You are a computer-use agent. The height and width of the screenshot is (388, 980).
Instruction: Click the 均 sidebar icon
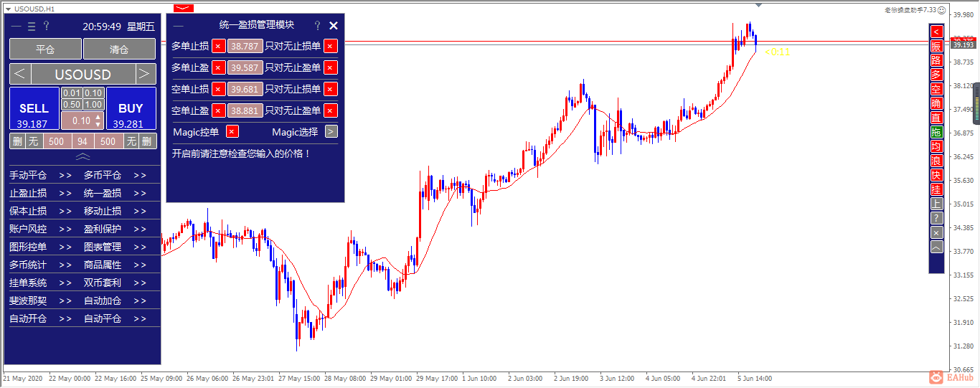coord(936,146)
